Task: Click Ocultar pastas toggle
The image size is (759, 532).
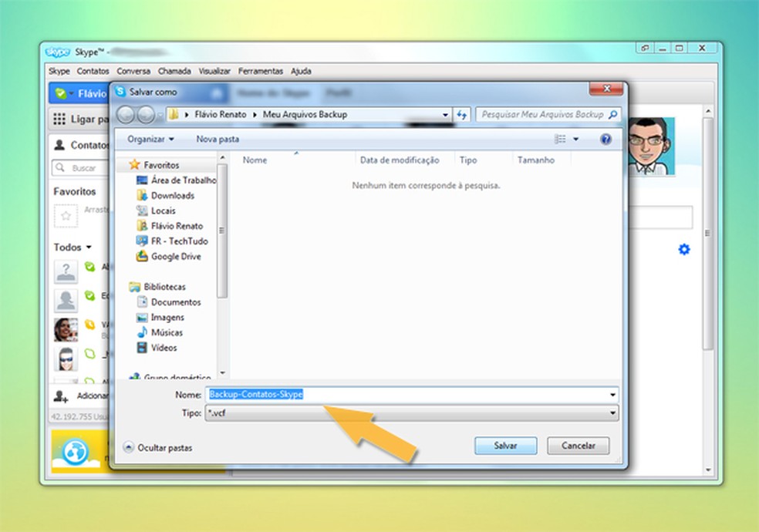Action: click(158, 447)
